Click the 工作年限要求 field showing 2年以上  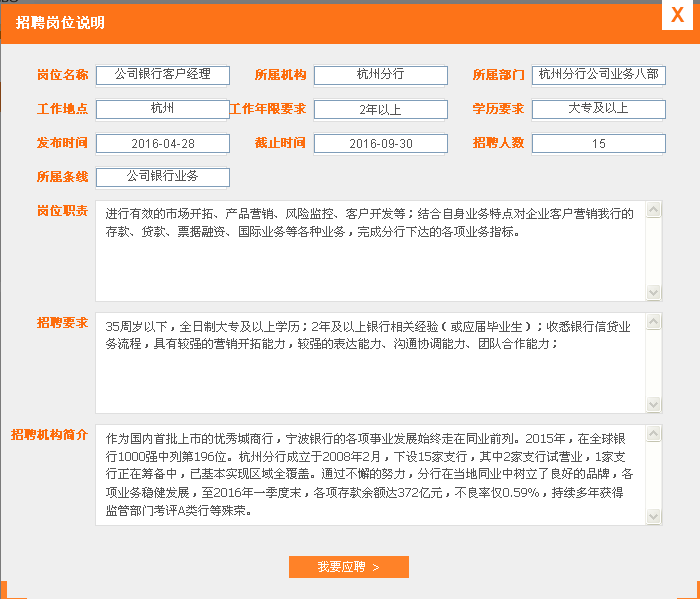[380, 109]
